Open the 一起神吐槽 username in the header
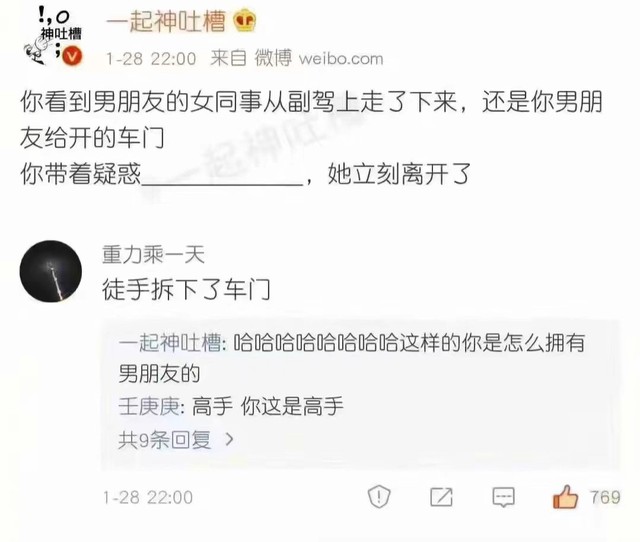 (166, 21)
